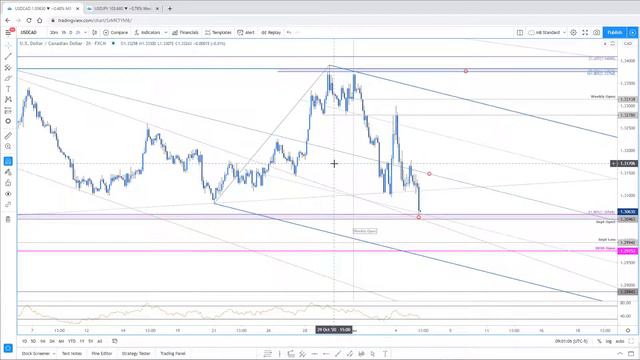
Task: Open the play dropdown next to Publish
Action: coord(633,32)
